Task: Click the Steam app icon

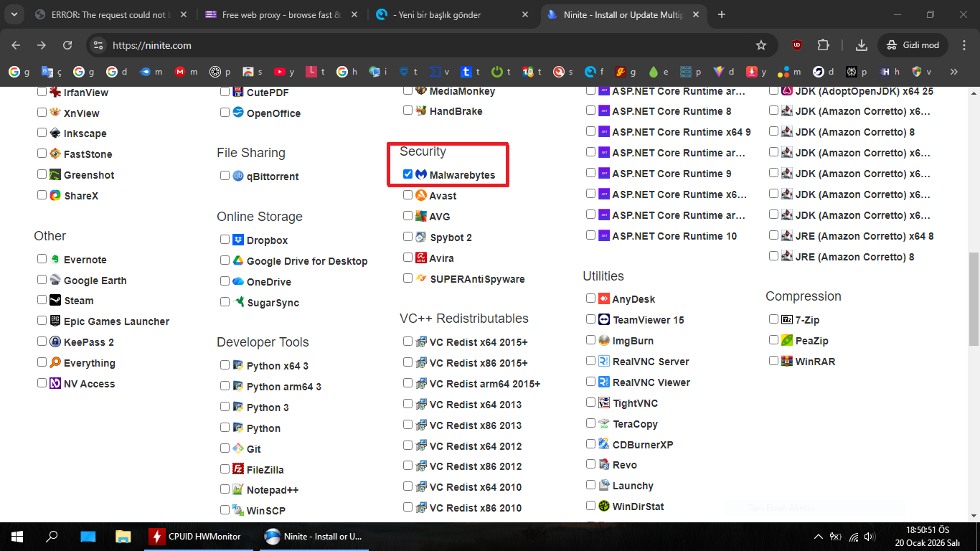Action: coord(55,300)
